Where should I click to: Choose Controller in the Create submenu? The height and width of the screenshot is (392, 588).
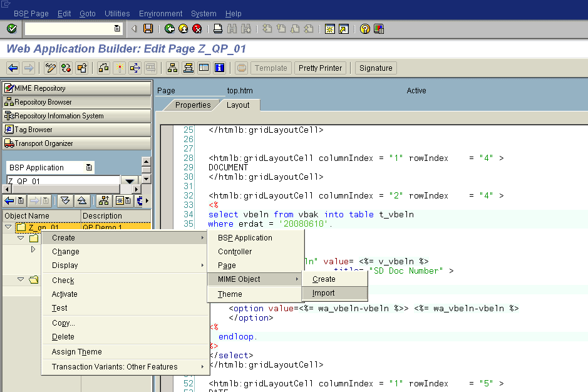(x=255, y=251)
